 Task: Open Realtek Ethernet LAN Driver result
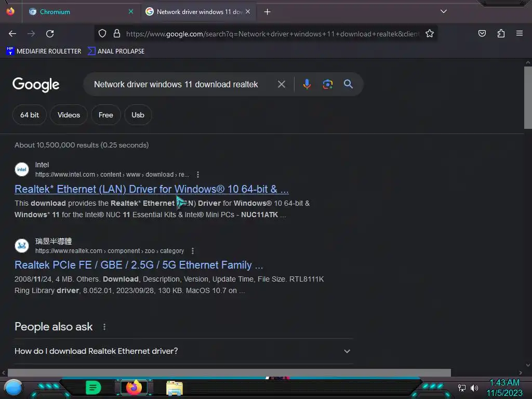tap(152, 189)
